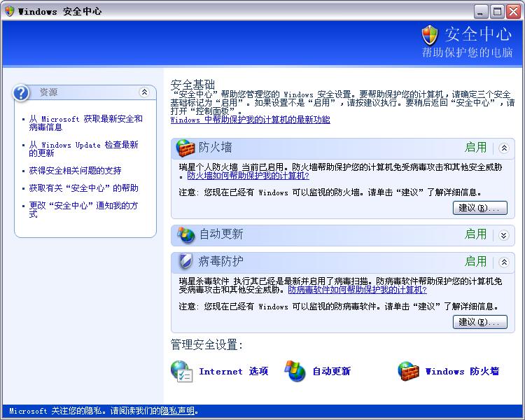The image size is (525, 420).
Task: Open 防病毒软件如何帮助保护我的计算机 link
Action: (357, 289)
